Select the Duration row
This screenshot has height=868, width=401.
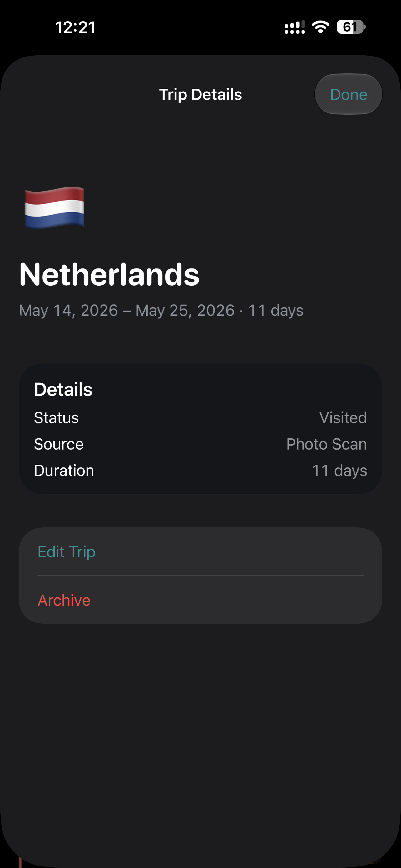pos(200,470)
